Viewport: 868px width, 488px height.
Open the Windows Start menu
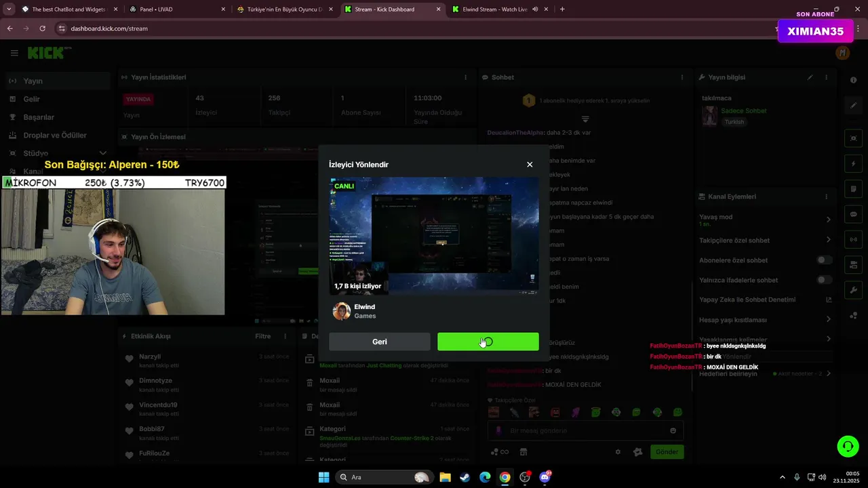coord(323,477)
